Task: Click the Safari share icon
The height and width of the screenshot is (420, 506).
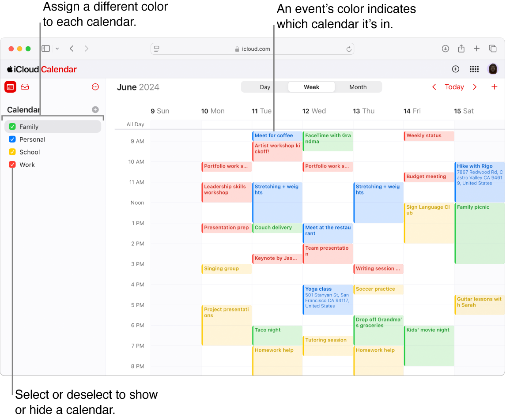Action: 461,49
